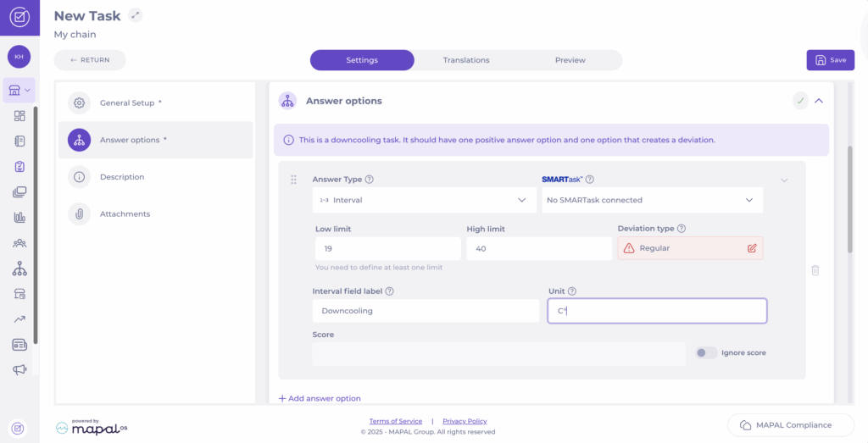Click the help icon next to Unit label
Viewport: 868px width, 443px height.
[x=572, y=291]
